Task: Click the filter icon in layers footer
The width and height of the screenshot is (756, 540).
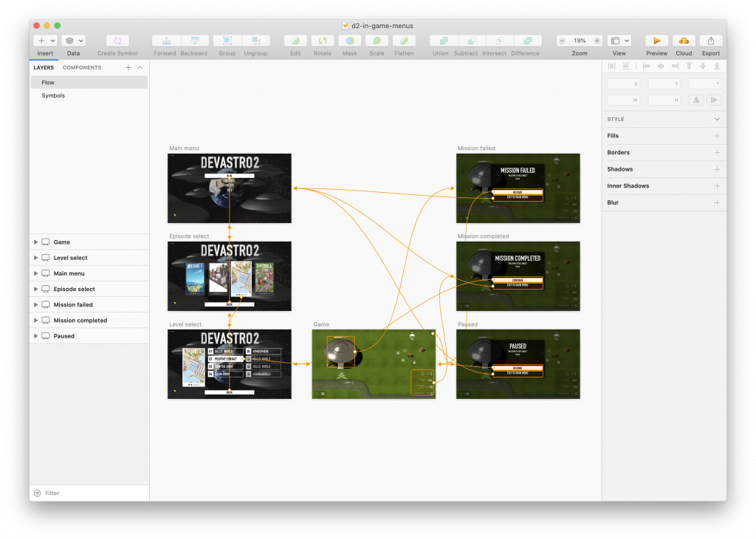Action: pos(38,493)
